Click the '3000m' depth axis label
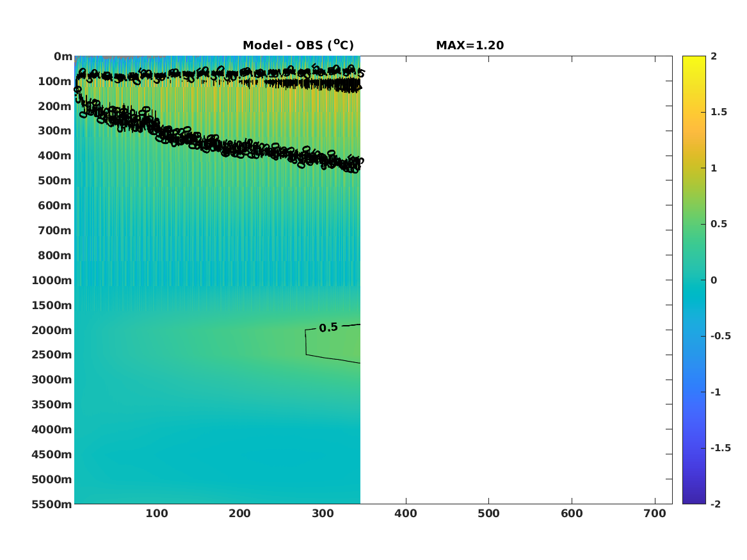The width and height of the screenshot is (747, 560). point(52,380)
